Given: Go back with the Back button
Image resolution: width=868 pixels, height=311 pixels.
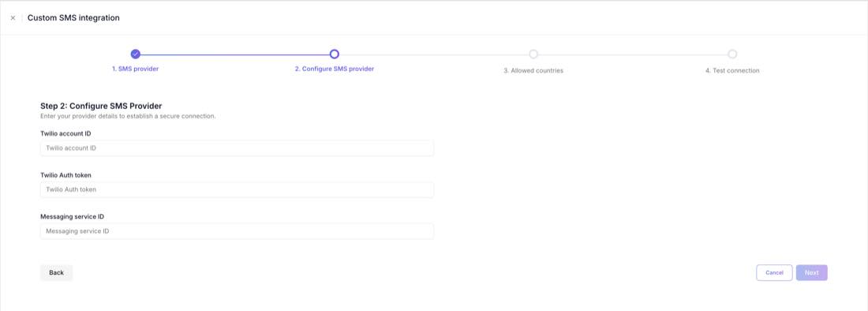Looking at the screenshot, I should pos(57,273).
